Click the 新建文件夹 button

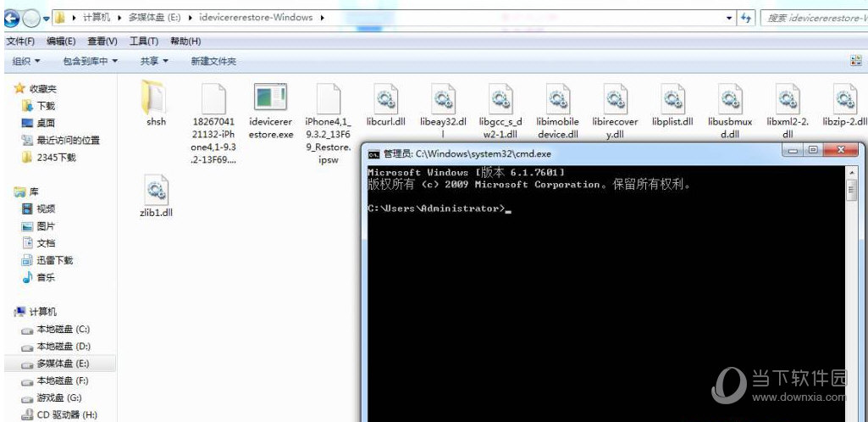pos(213,61)
